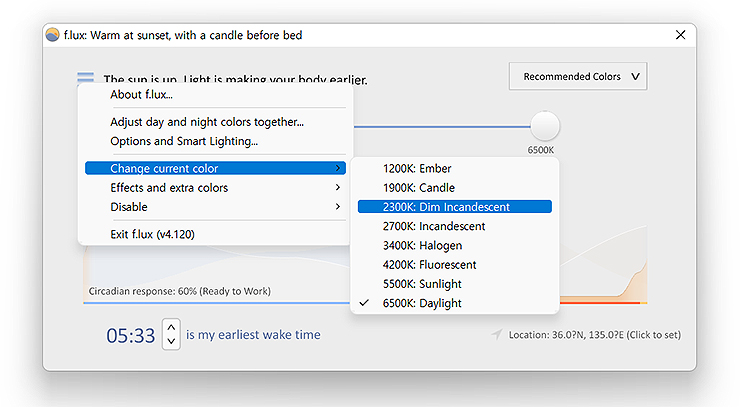
Task: Close the f.lux window
Action: point(680,35)
